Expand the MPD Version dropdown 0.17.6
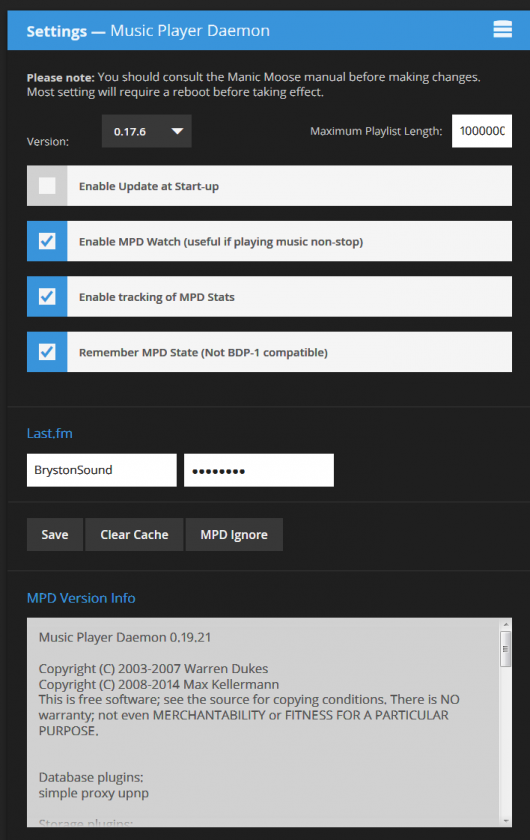530x840 pixels. [x=146, y=131]
